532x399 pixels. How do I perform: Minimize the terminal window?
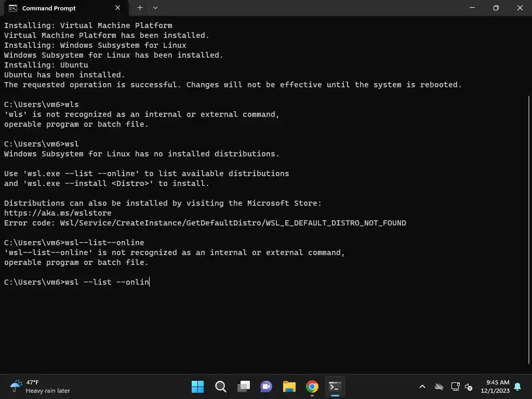pyautogui.click(x=472, y=8)
